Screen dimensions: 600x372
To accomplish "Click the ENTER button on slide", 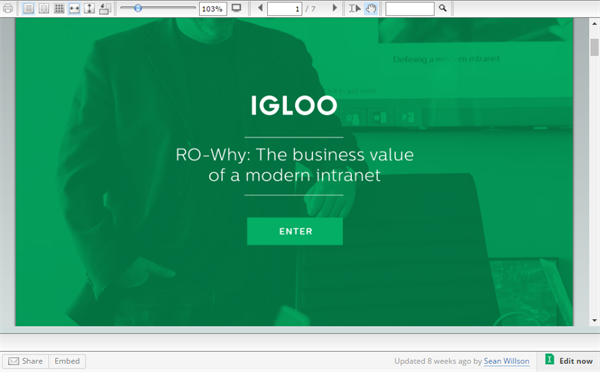I will [x=295, y=231].
